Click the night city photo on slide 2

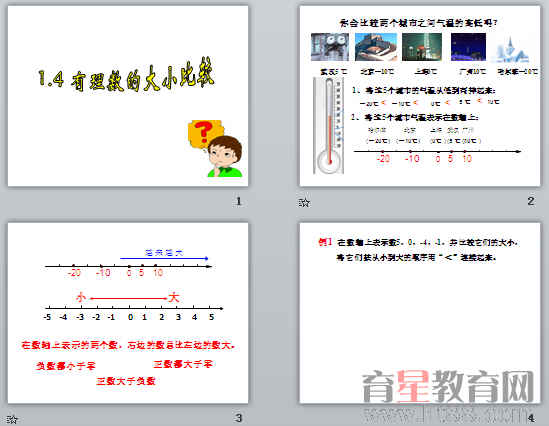click(x=468, y=47)
